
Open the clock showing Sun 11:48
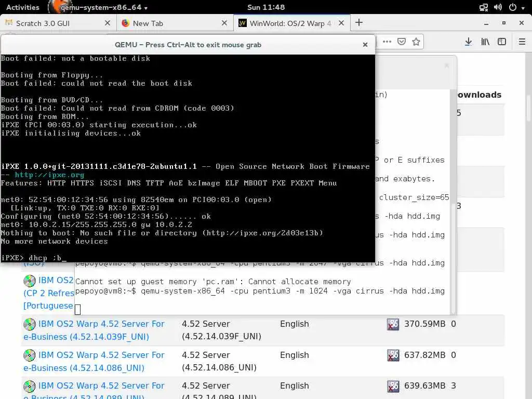(266, 7)
